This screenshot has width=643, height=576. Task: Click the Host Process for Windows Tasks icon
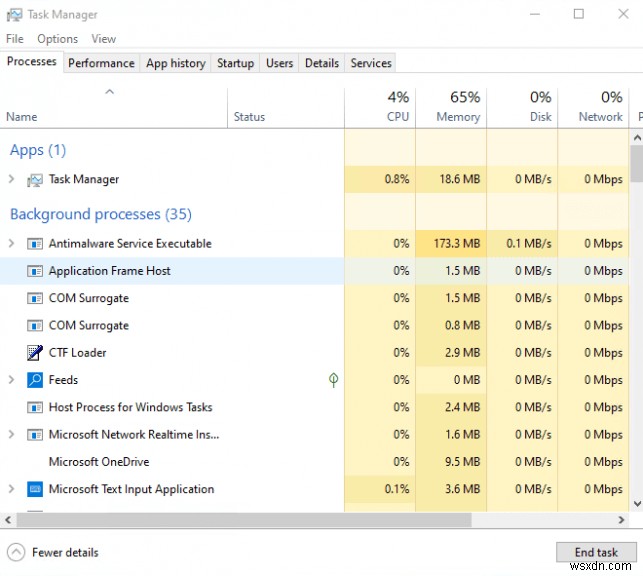click(35, 408)
